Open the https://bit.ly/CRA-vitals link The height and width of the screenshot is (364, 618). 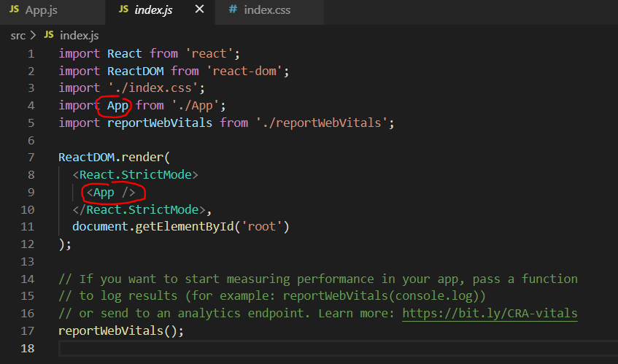tap(490, 313)
